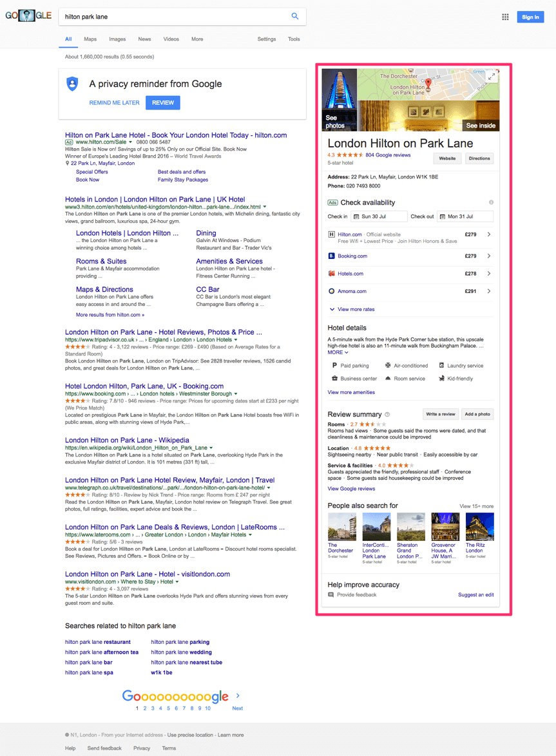Click the Hotels.com logo icon
The height and width of the screenshot is (756, 556).
(x=331, y=274)
